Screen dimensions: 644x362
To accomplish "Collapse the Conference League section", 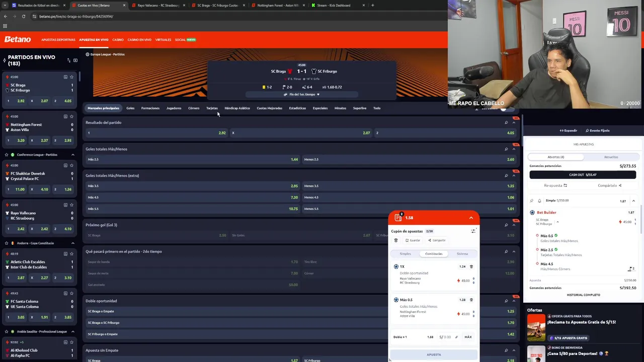I will pyautogui.click(x=72, y=155).
